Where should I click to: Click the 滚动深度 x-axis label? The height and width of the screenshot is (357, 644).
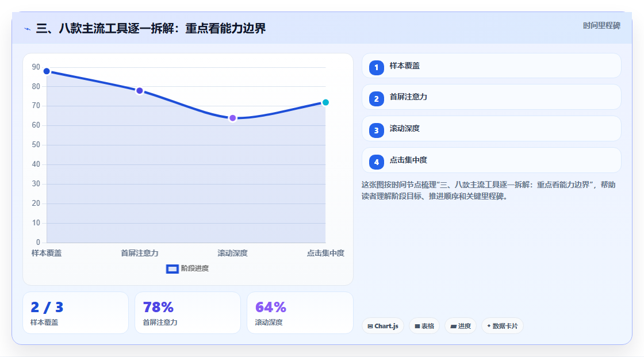(x=232, y=253)
